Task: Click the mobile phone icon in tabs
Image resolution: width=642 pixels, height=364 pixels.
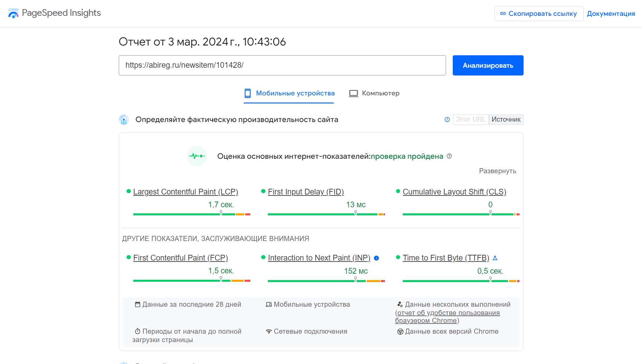Action: pyautogui.click(x=248, y=93)
